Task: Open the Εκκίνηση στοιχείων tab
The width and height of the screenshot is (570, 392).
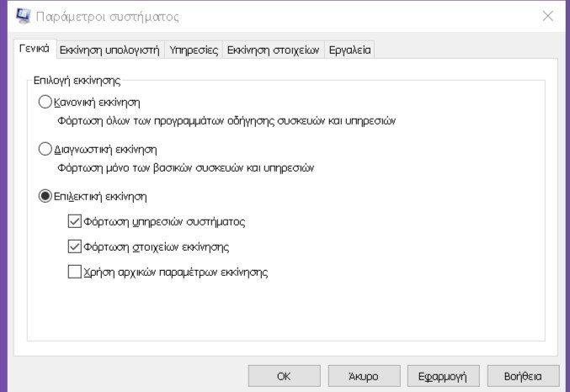Action: (274, 50)
